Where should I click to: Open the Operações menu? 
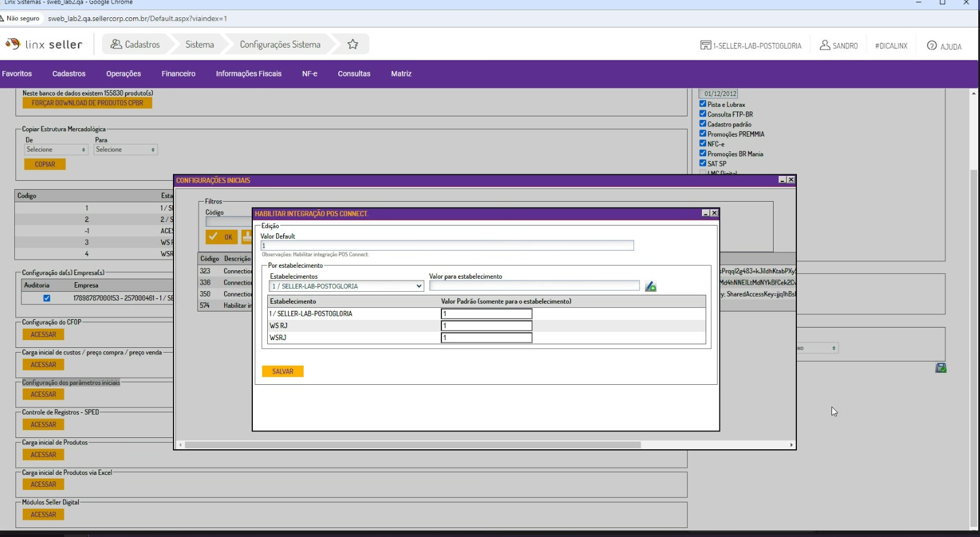click(x=123, y=74)
